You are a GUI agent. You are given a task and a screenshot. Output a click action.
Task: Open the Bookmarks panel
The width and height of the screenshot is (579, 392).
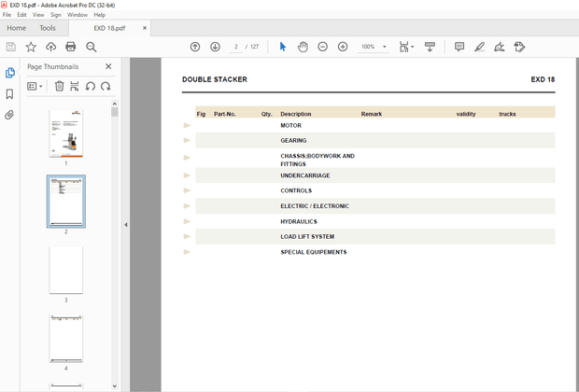coord(9,94)
